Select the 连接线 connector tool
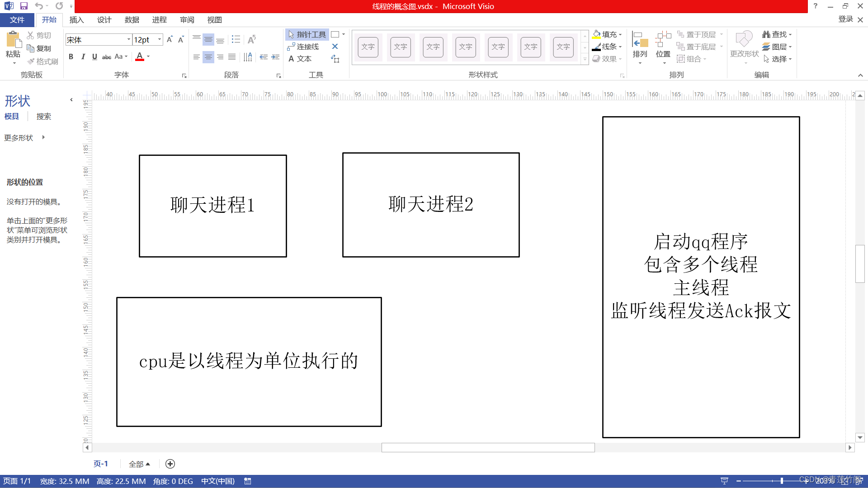 point(306,46)
